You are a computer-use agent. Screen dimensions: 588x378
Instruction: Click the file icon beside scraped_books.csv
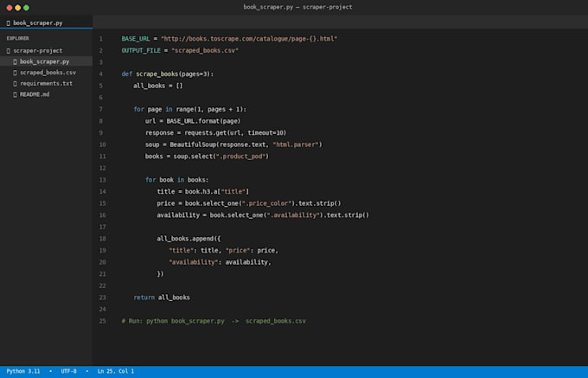click(x=15, y=73)
